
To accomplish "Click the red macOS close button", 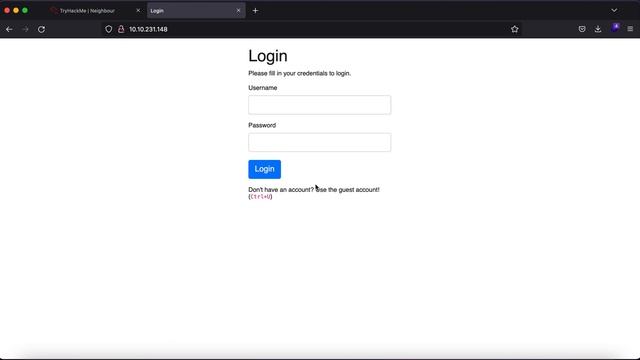I will tap(7, 10).
